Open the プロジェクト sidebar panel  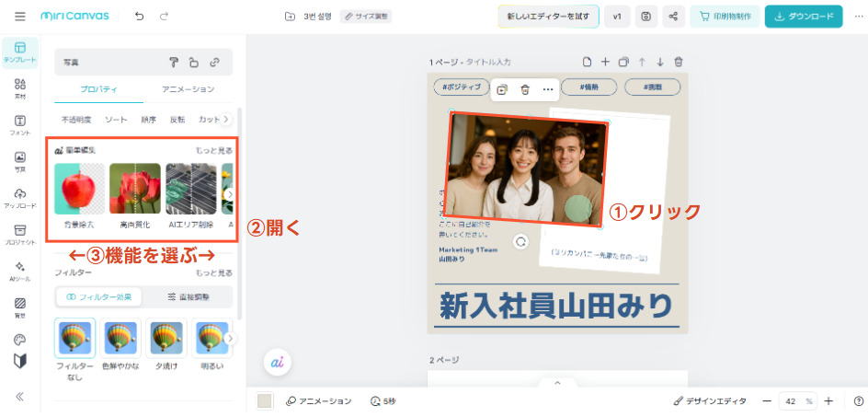tap(20, 235)
